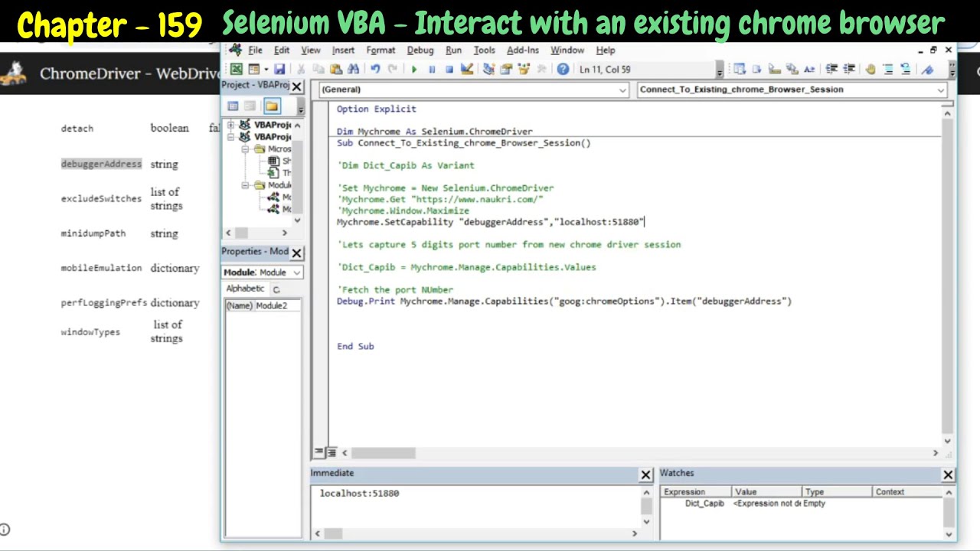The image size is (980, 551).
Task: Close the Immediate window
Action: tap(645, 474)
